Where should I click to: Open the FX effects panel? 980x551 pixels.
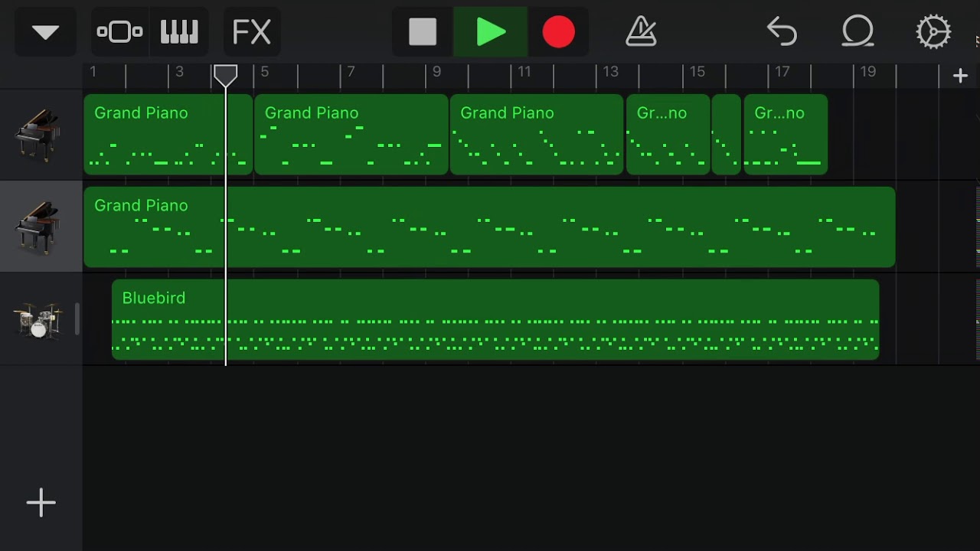coord(252,31)
